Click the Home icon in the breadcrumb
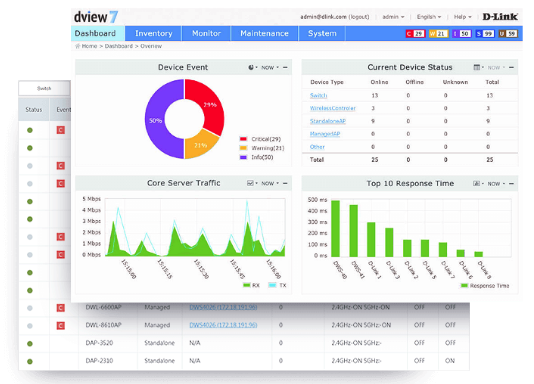 78,46
